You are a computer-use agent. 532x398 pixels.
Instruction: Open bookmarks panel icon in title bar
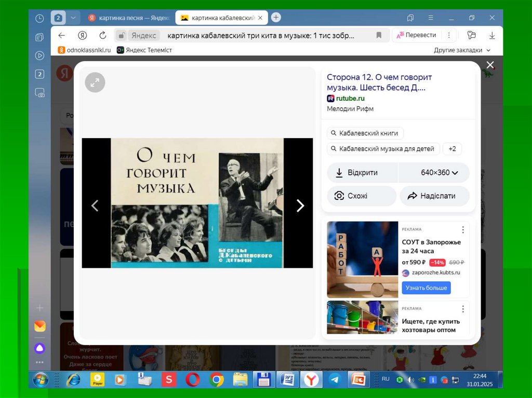pyautogui.click(x=410, y=18)
